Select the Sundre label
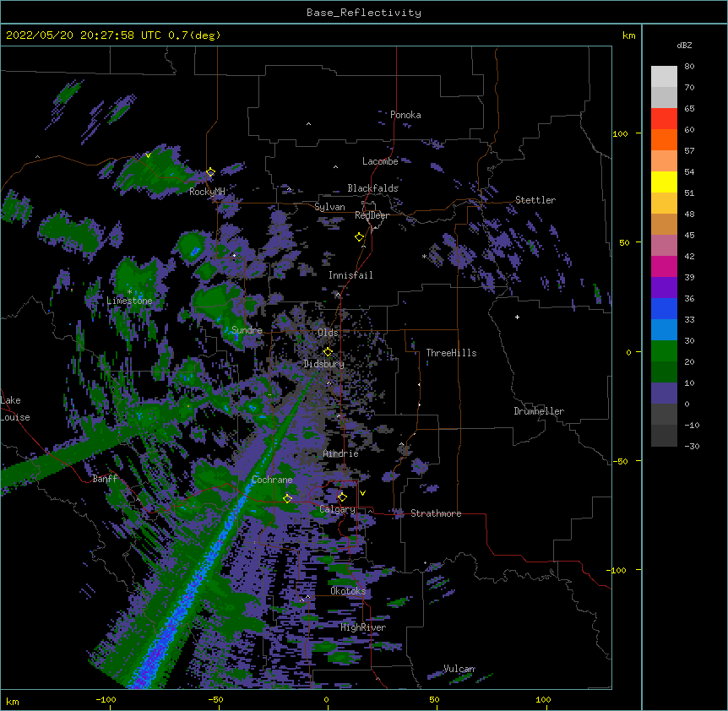The width and height of the screenshot is (728, 711). tap(247, 330)
